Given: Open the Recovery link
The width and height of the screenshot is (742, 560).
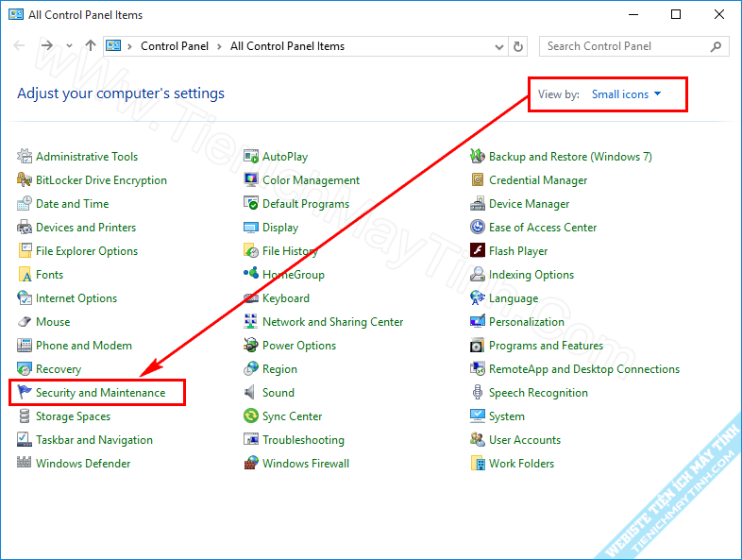Looking at the screenshot, I should [x=59, y=369].
